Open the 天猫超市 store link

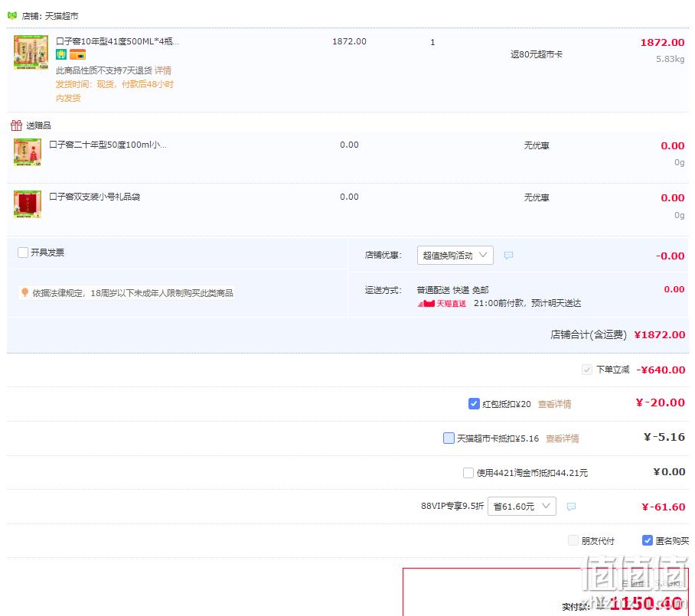pos(61,16)
